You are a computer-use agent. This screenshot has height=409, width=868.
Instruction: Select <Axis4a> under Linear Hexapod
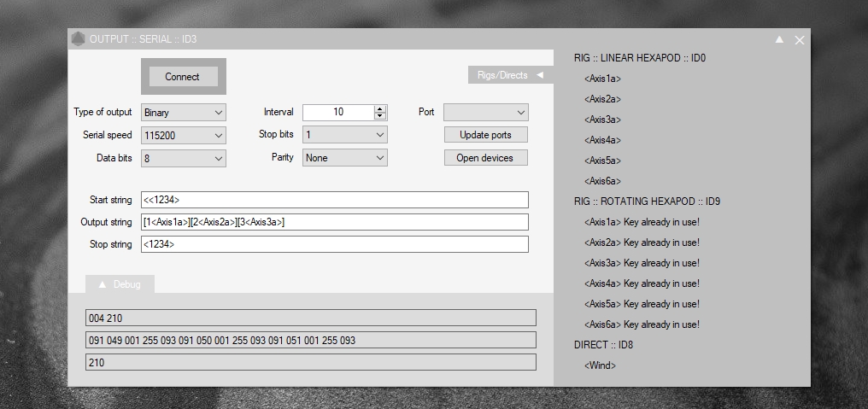point(602,140)
